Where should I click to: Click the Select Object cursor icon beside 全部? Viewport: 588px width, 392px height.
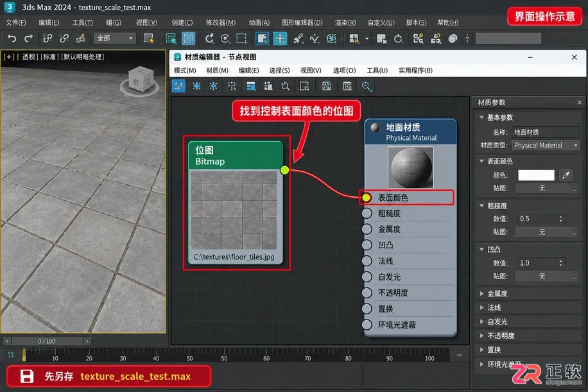(x=149, y=38)
